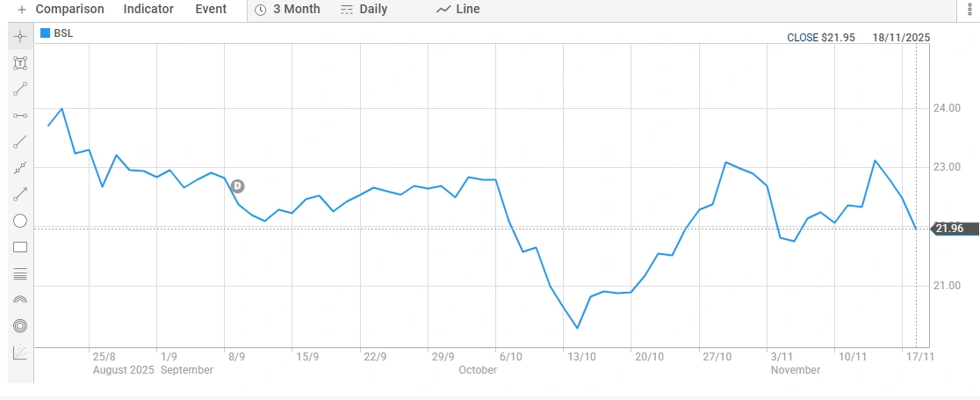Select the Fibonacci arcs tool

coord(20,300)
